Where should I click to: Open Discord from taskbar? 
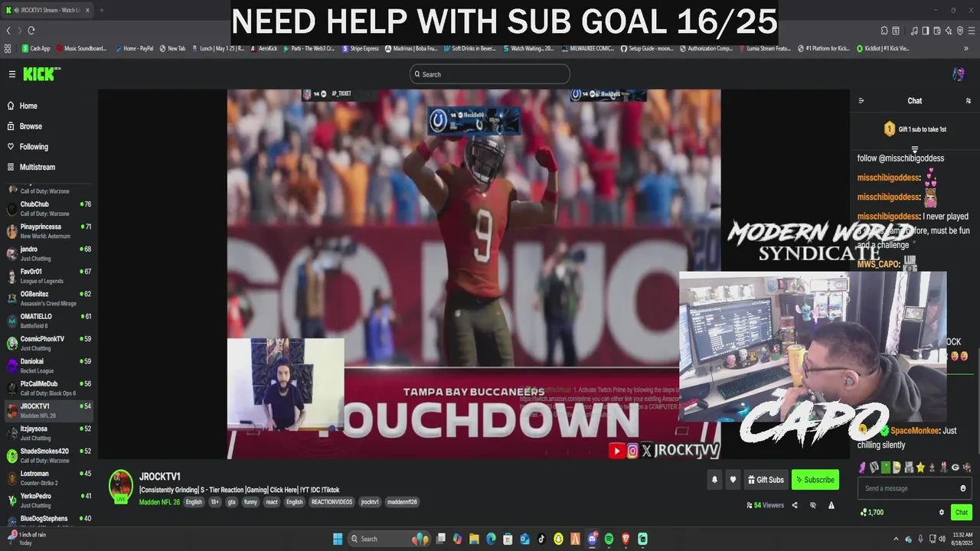tap(592, 539)
